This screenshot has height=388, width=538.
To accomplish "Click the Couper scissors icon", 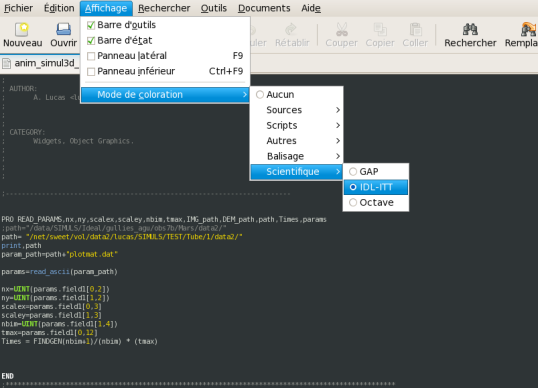I will [x=341, y=30].
